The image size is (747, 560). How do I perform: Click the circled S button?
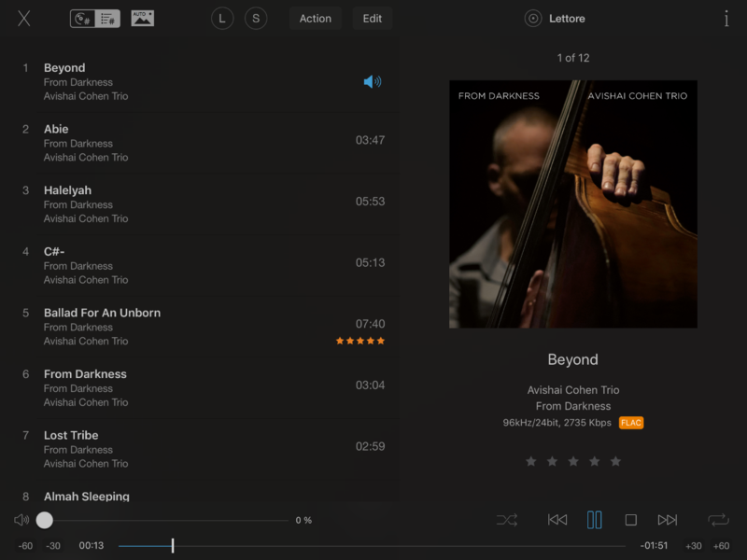pyautogui.click(x=256, y=19)
